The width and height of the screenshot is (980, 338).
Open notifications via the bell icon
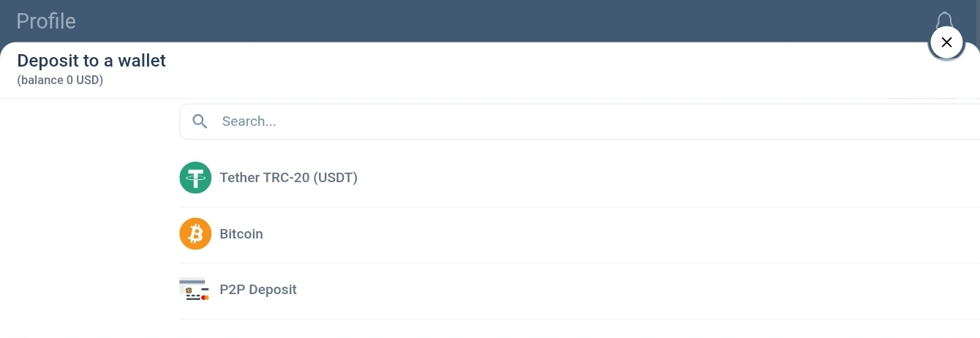944,20
